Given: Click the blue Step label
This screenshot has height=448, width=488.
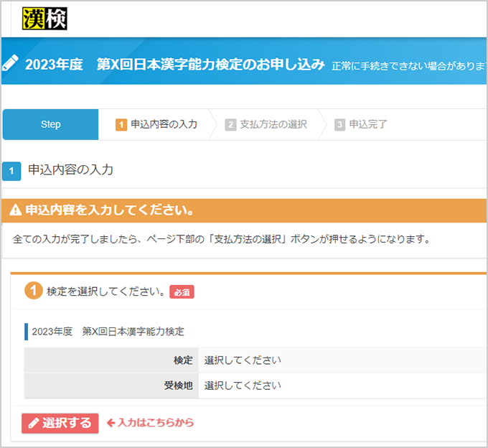Looking at the screenshot, I should pos(50,124).
